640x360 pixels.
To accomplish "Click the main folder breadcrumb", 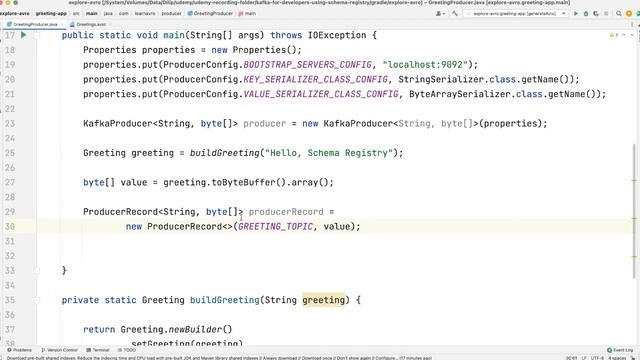I will (x=91, y=13).
